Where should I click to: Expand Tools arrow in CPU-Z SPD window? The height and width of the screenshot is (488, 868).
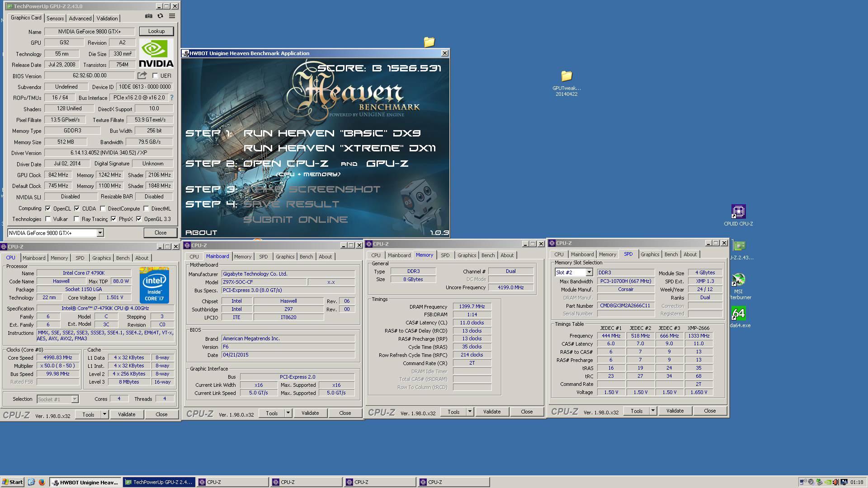pyautogui.click(x=653, y=411)
